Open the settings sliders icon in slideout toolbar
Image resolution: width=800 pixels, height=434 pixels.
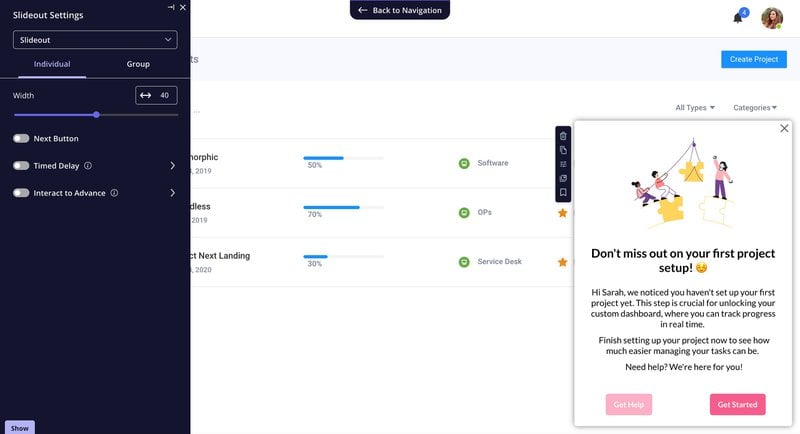pos(563,164)
